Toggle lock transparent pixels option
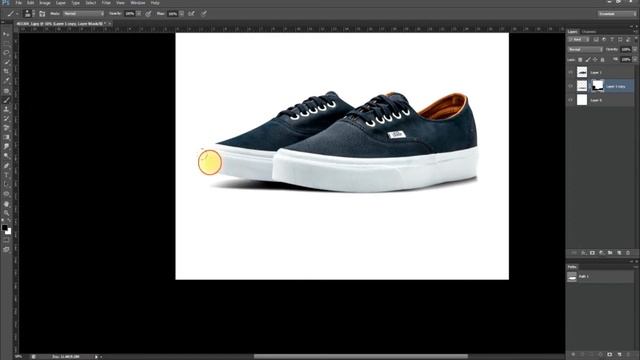 [580, 60]
